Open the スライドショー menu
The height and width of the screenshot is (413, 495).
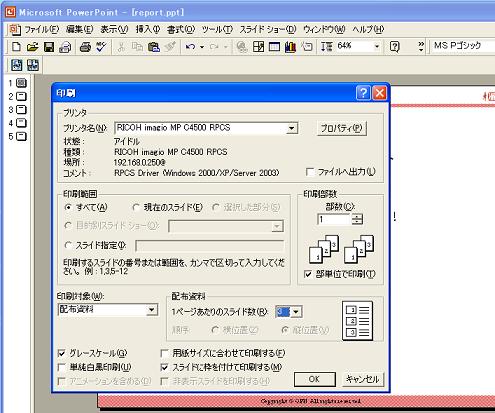[x=268, y=29]
